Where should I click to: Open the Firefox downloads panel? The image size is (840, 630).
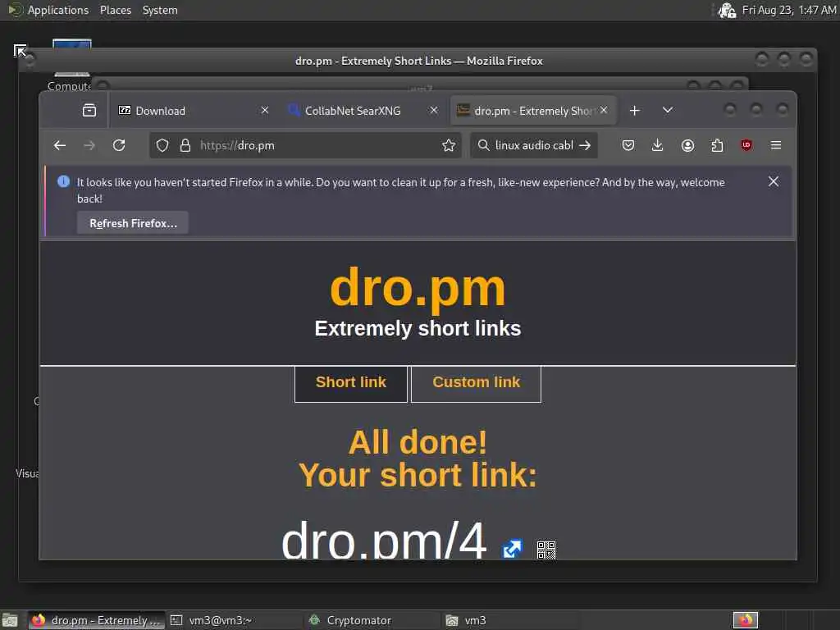click(657, 145)
